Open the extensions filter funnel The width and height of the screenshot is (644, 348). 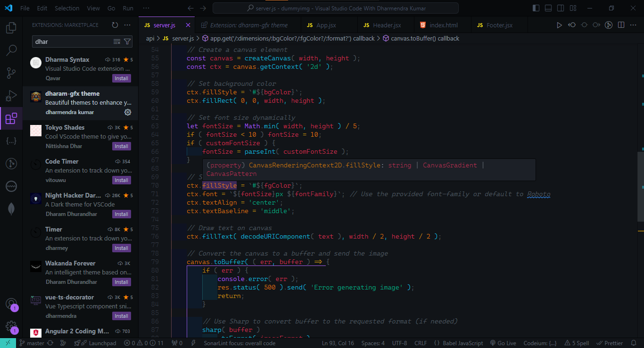pos(127,41)
